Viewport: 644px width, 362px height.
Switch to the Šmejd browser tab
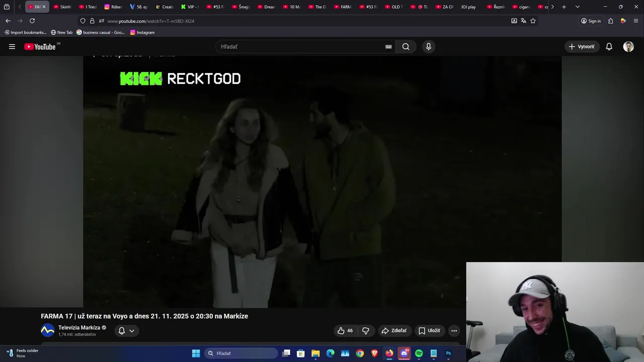click(x=241, y=7)
